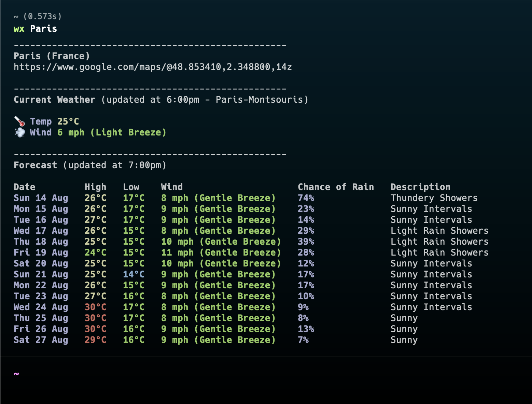Click the 'Mon 15 Aug' date cell
The height and width of the screenshot is (404, 532).
click(41, 209)
